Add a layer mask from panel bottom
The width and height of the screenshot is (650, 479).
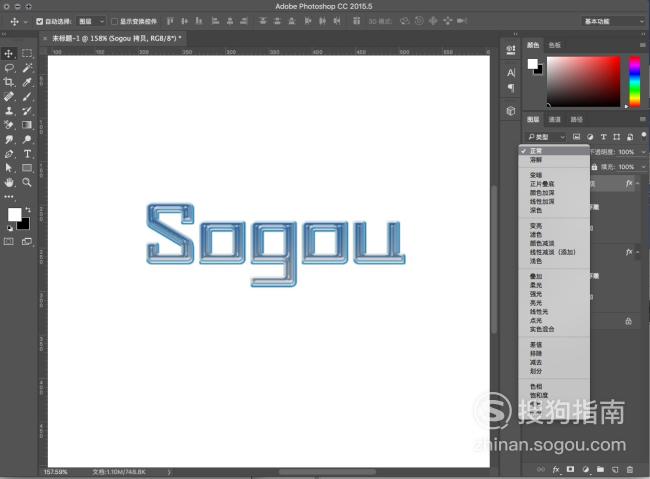pos(571,469)
